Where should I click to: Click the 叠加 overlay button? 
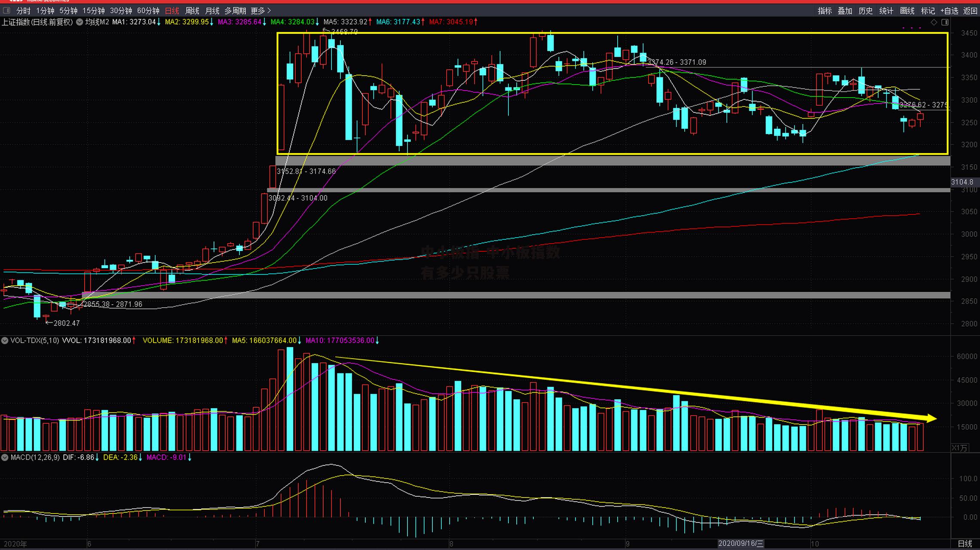(x=845, y=11)
